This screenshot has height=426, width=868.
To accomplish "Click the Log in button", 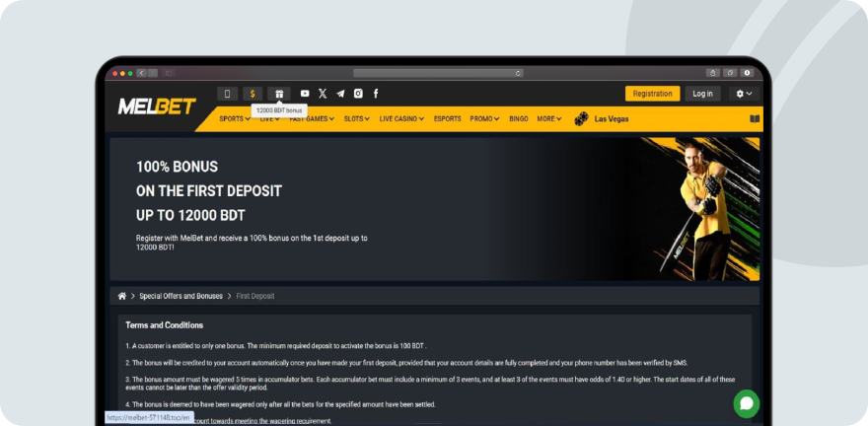I will 702,94.
